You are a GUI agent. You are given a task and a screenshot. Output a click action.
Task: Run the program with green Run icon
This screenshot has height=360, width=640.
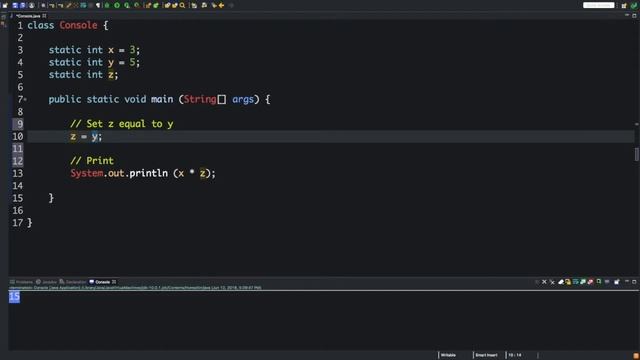tap(117, 5)
